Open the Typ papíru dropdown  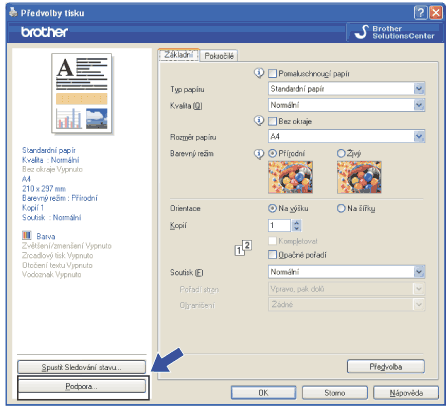coord(347,89)
